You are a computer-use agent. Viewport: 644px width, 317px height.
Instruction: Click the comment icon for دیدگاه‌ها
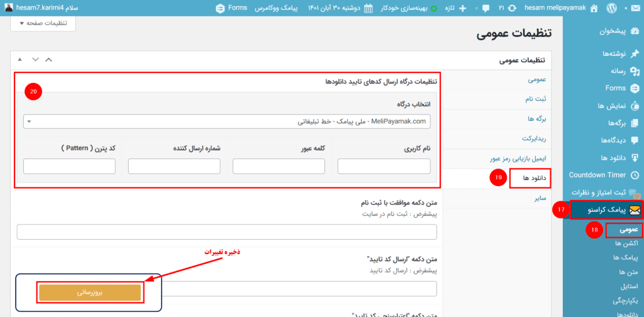(x=635, y=140)
